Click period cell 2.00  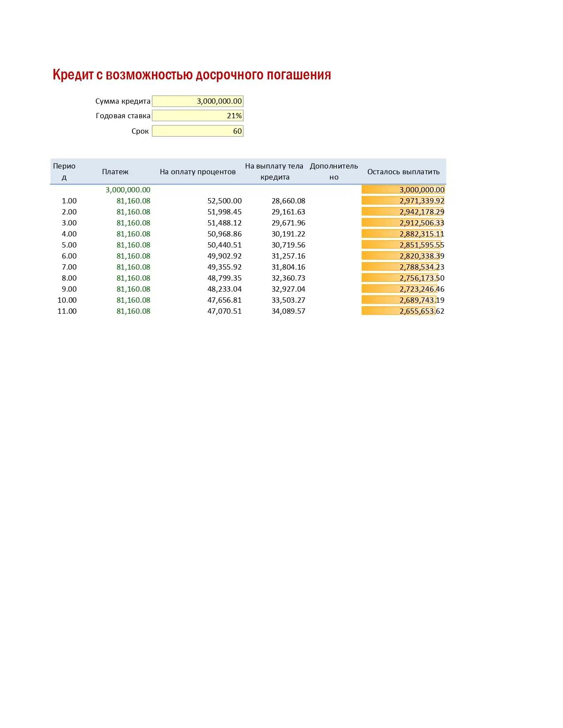click(x=69, y=212)
